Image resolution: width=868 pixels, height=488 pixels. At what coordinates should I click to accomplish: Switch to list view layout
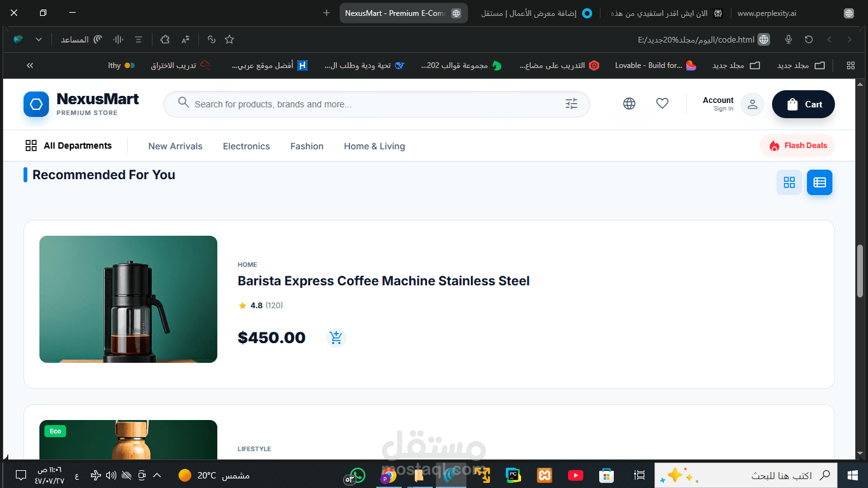click(x=820, y=182)
